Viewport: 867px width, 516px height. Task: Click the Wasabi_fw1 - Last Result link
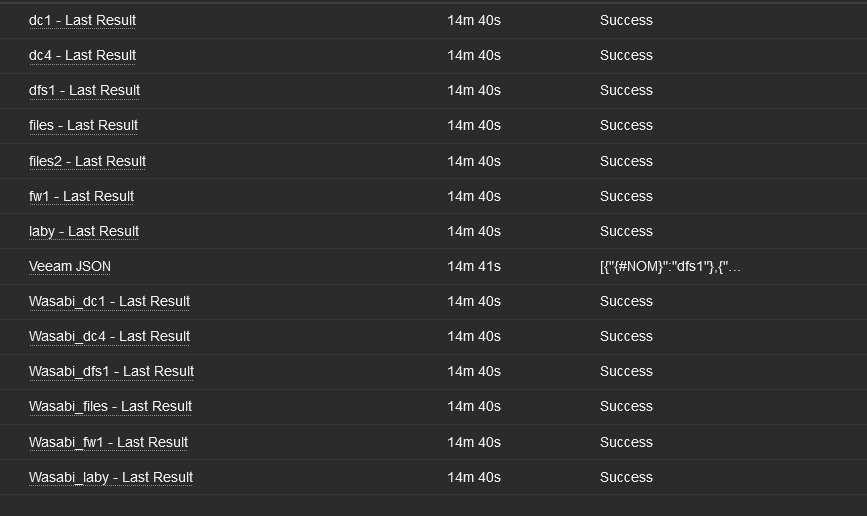pos(108,442)
